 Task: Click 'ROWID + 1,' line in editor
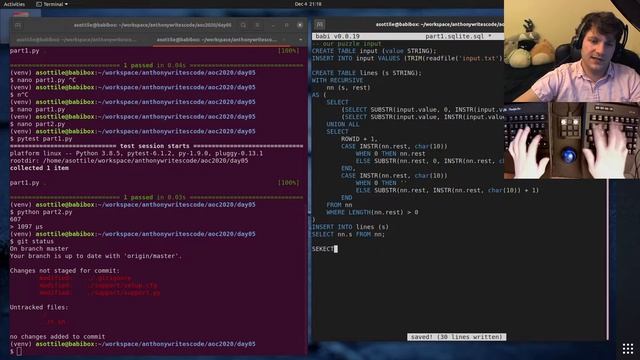(360, 139)
